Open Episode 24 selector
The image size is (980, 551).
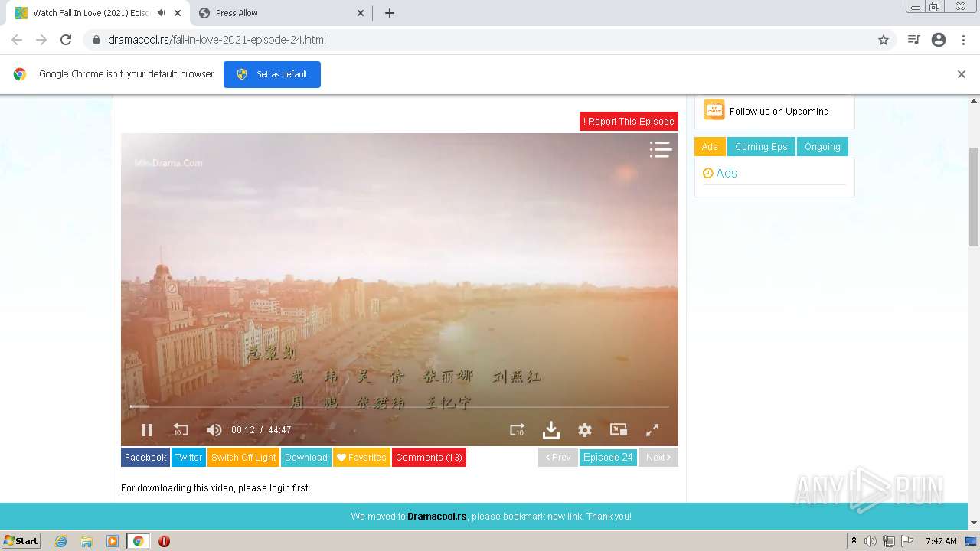(x=608, y=458)
